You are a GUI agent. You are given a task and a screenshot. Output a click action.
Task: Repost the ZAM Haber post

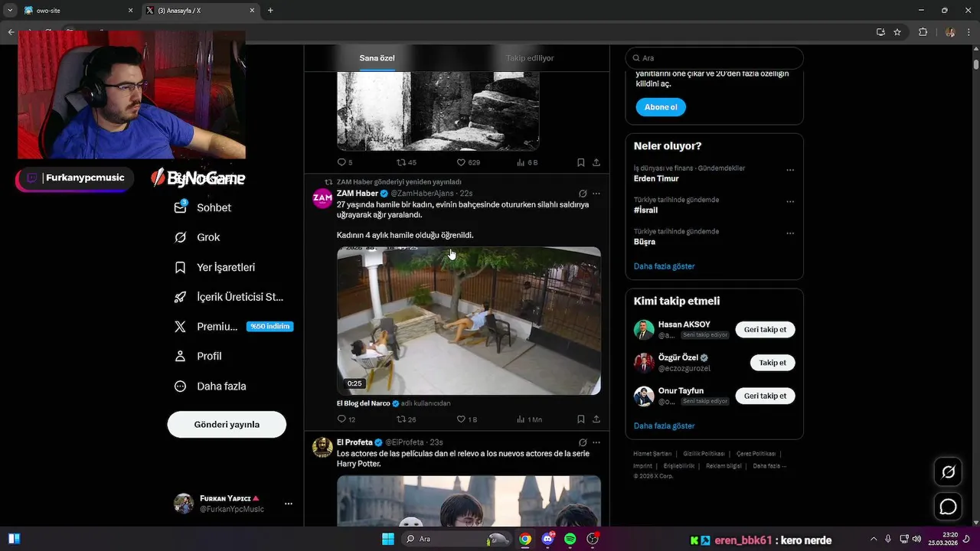pos(407,419)
